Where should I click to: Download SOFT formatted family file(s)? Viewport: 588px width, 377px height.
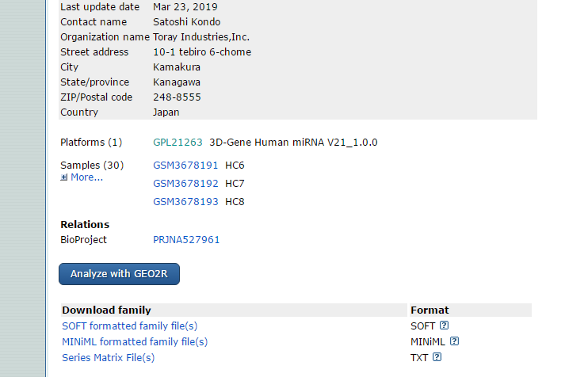pos(130,326)
